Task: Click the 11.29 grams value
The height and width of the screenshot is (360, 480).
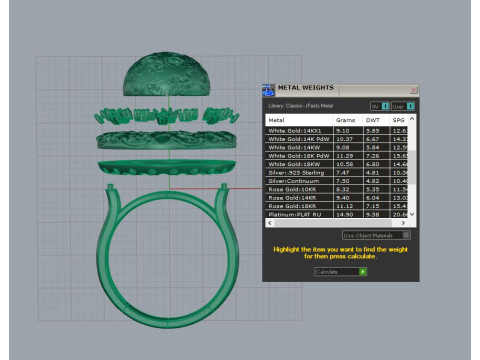Action: (x=344, y=156)
